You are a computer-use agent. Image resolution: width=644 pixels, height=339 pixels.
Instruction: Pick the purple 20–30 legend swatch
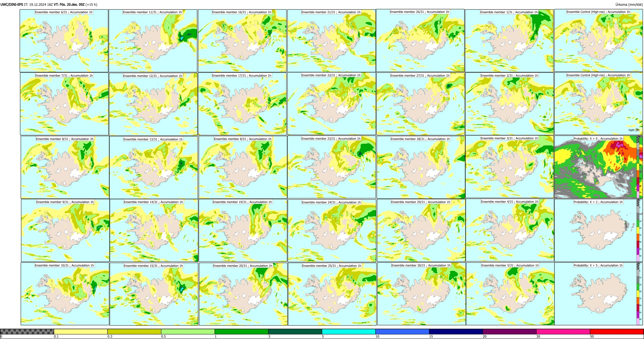[509, 332]
